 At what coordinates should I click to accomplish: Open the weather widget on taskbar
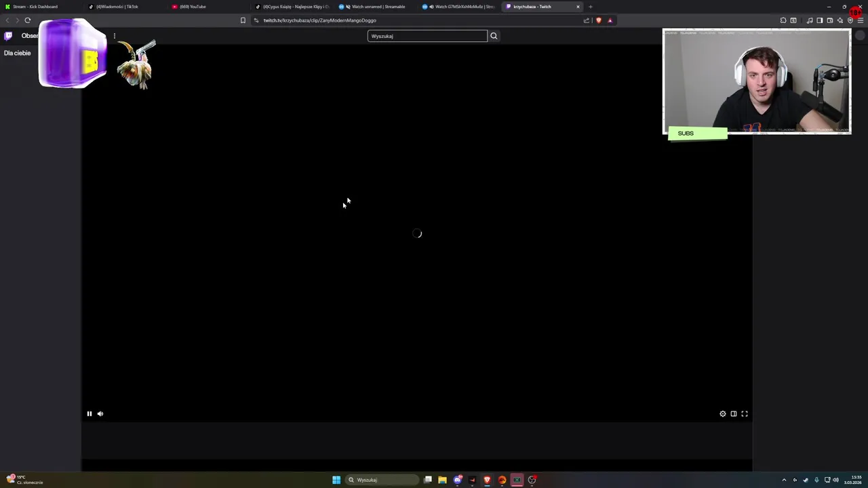point(24,480)
